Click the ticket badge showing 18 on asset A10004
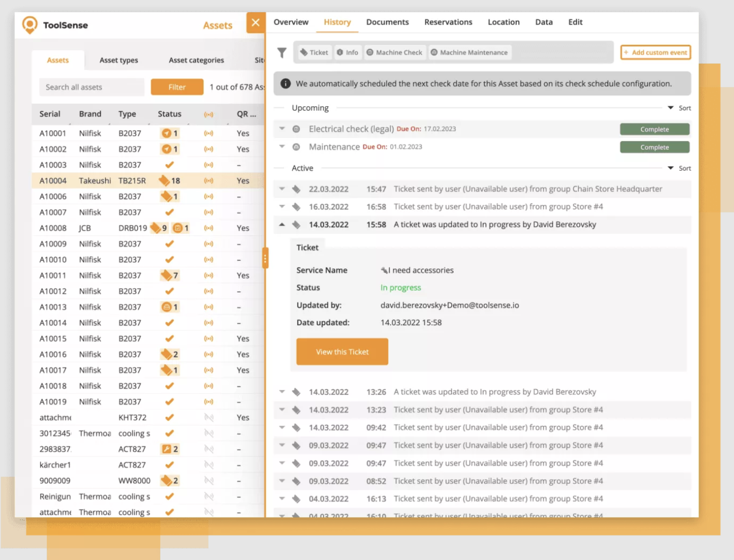This screenshot has height=560, width=734. point(168,180)
